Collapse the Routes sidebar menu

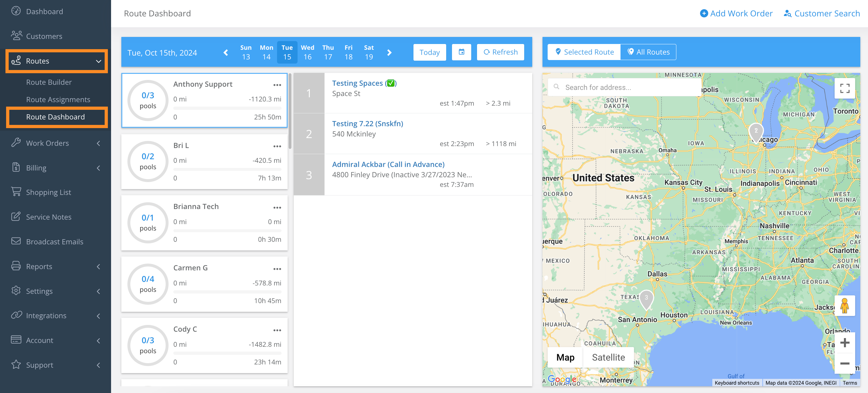pyautogui.click(x=56, y=61)
